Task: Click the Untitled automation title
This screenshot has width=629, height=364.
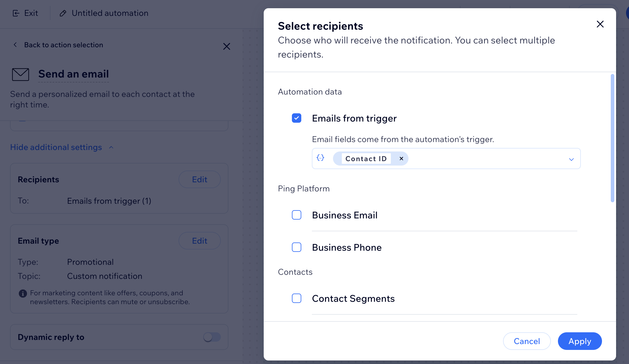Action: click(x=110, y=13)
